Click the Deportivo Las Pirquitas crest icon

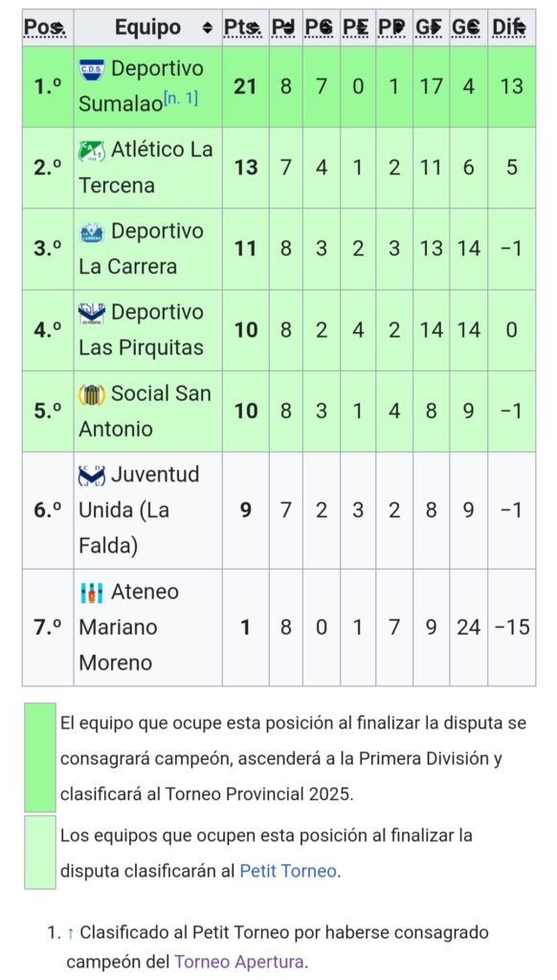pos(92,313)
